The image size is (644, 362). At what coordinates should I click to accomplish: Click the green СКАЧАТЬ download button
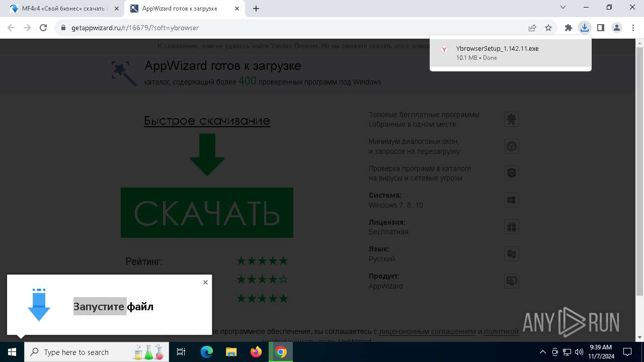pyautogui.click(x=207, y=213)
